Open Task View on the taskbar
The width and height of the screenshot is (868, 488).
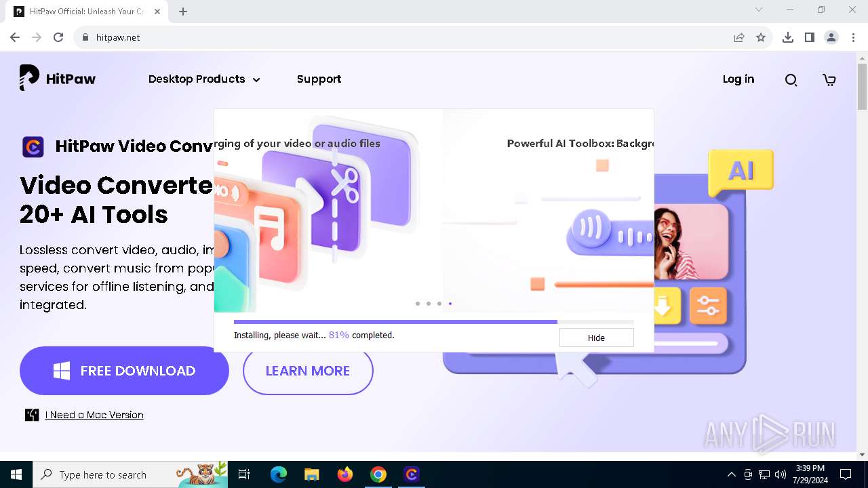click(x=244, y=474)
